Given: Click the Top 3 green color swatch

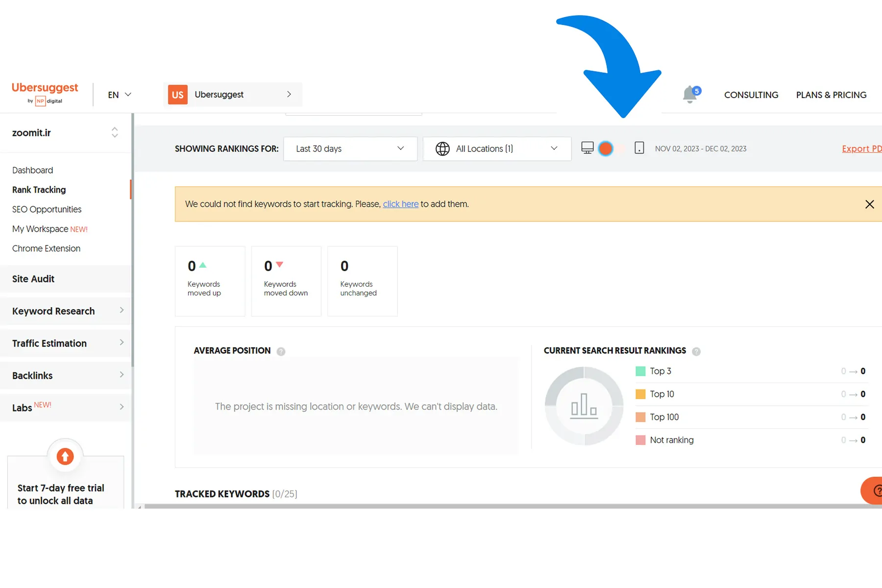Looking at the screenshot, I should tap(640, 371).
